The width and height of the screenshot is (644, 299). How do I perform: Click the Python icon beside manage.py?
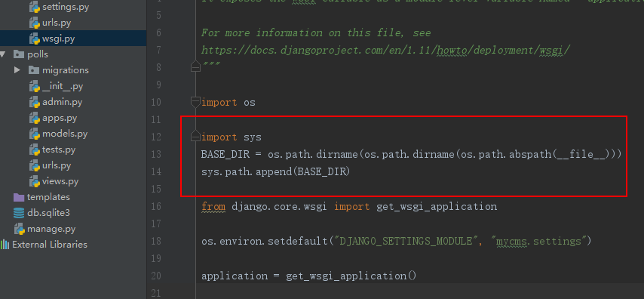pyautogui.click(x=20, y=229)
